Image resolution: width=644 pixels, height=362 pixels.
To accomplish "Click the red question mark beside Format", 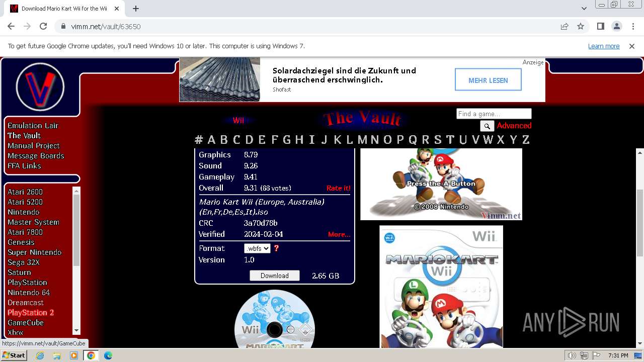I will [276, 248].
